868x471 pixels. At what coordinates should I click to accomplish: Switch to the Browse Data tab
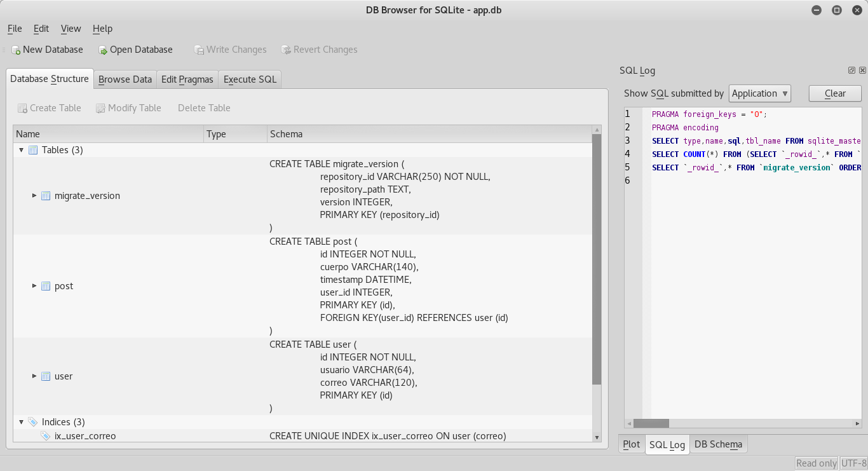pyautogui.click(x=125, y=79)
